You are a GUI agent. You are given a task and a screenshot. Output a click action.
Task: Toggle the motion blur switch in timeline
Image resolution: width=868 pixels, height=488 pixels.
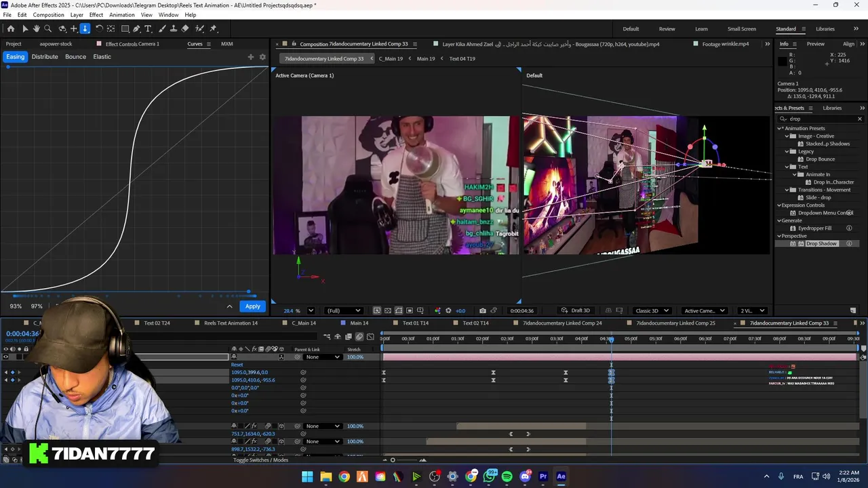[x=359, y=337]
